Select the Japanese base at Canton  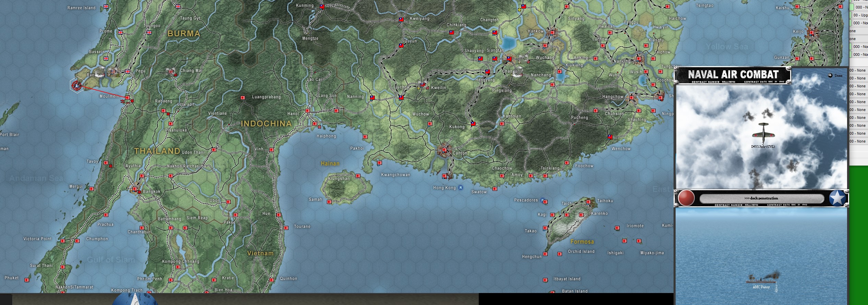click(x=445, y=150)
